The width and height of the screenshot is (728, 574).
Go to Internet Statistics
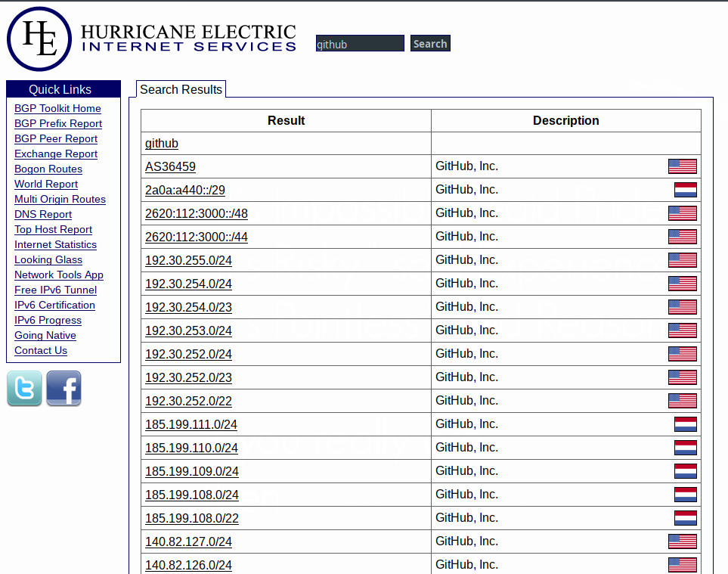(56, 245)
